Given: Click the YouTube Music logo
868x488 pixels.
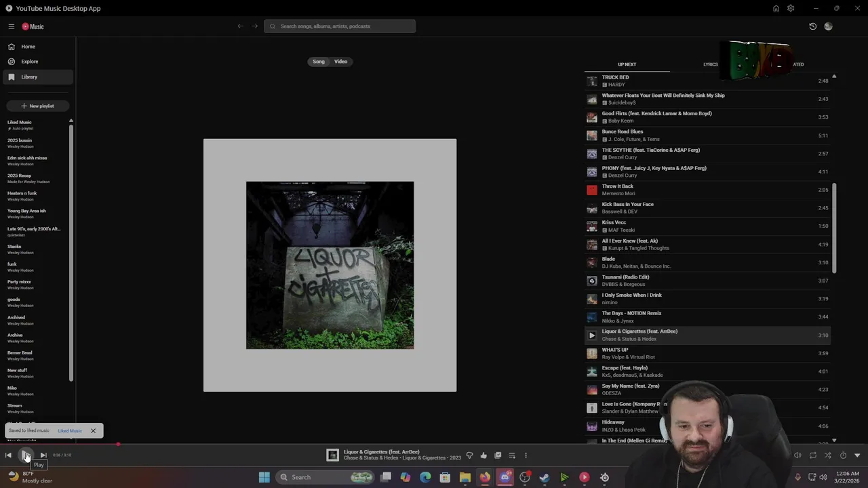Looking at the screenshot, I should pyautogui.click(x=33, y=26).
